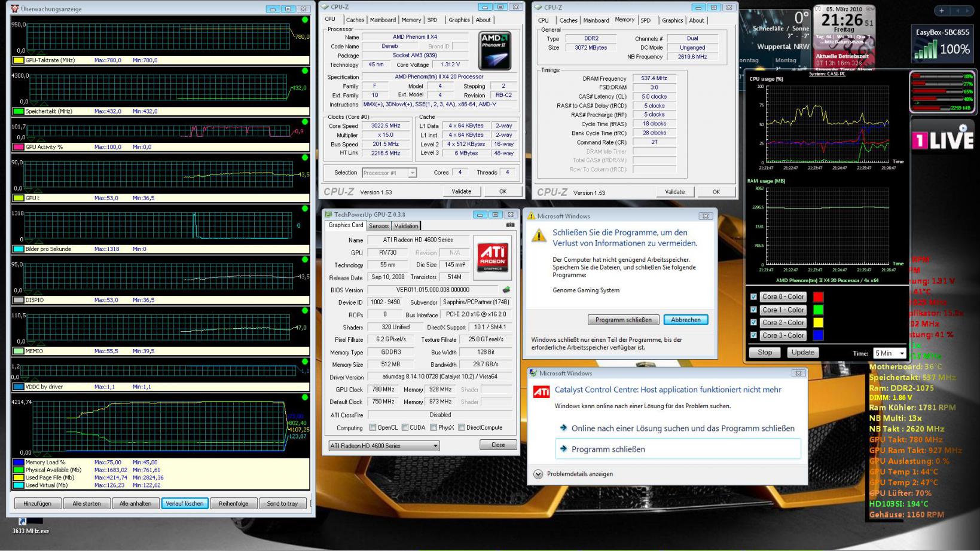Click the Update button in CPU usage gadget
This screenshot has width=980, height=551.
coord(802,353)
